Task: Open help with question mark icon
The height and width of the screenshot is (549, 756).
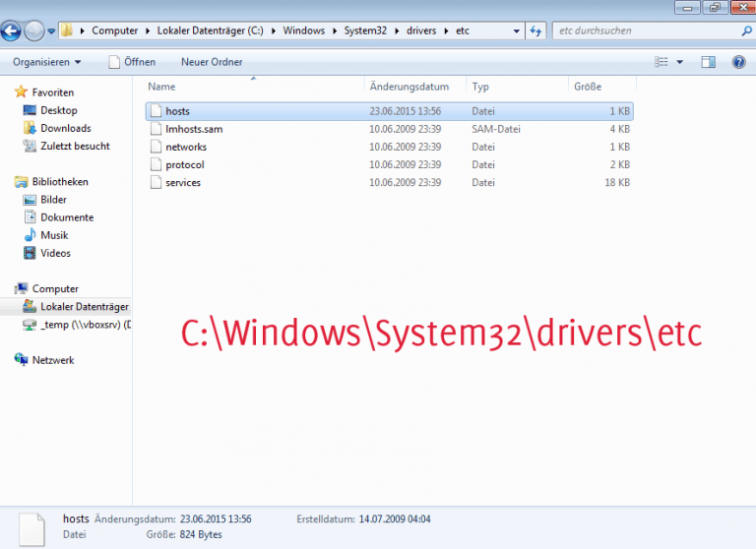Action: (738, 62)
